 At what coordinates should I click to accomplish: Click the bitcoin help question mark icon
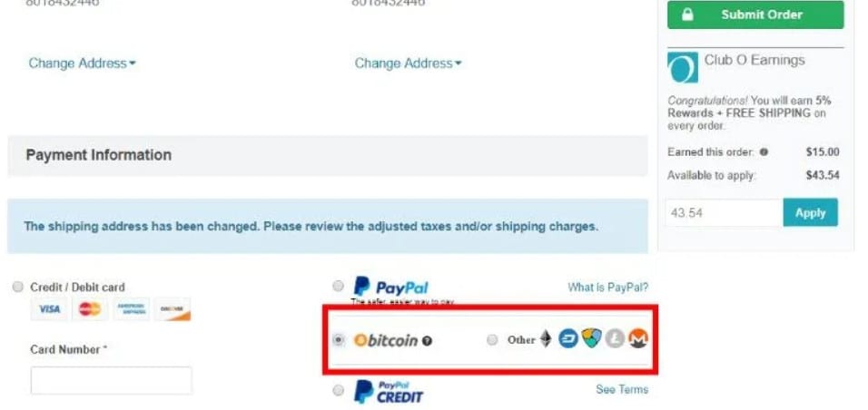[427, 341]
